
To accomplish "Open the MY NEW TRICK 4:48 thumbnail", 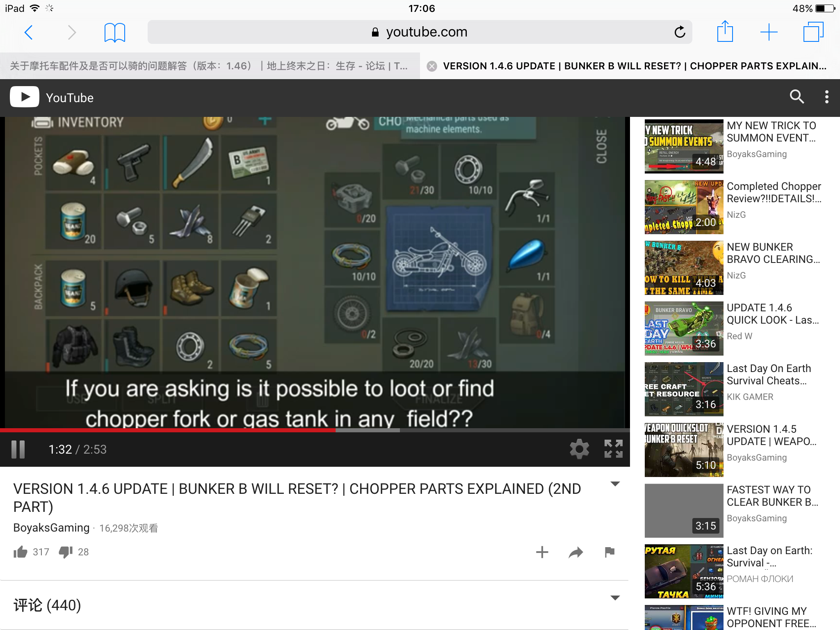I will pyautogui.click(x=684, y=146).
